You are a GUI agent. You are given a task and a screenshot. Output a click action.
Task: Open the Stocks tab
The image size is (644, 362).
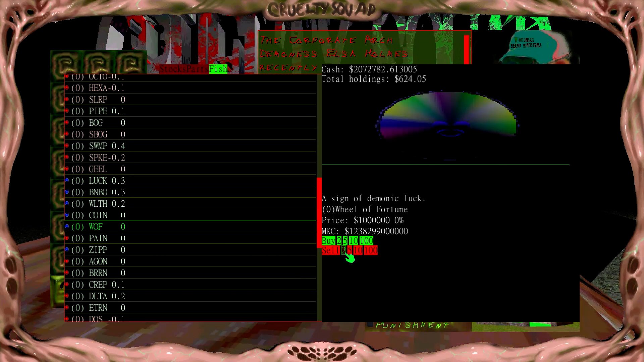[173, 69]
